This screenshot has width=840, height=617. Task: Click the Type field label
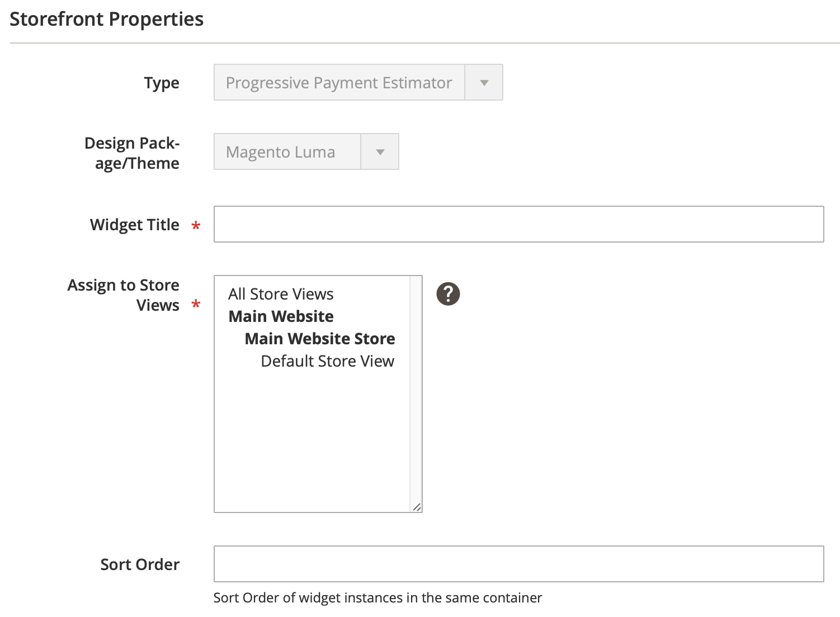(x=162, y=83)
